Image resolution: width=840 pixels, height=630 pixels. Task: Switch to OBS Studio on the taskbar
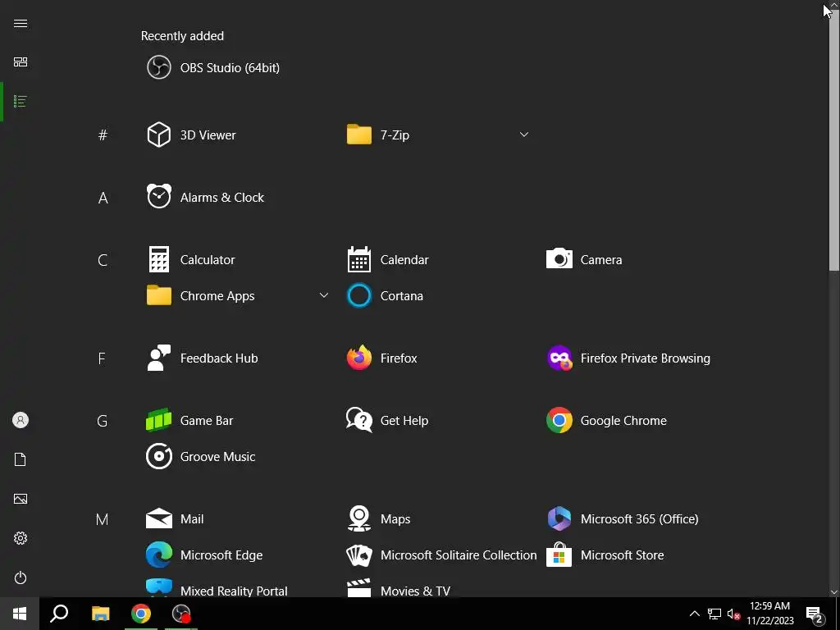(x=181, y=614)
